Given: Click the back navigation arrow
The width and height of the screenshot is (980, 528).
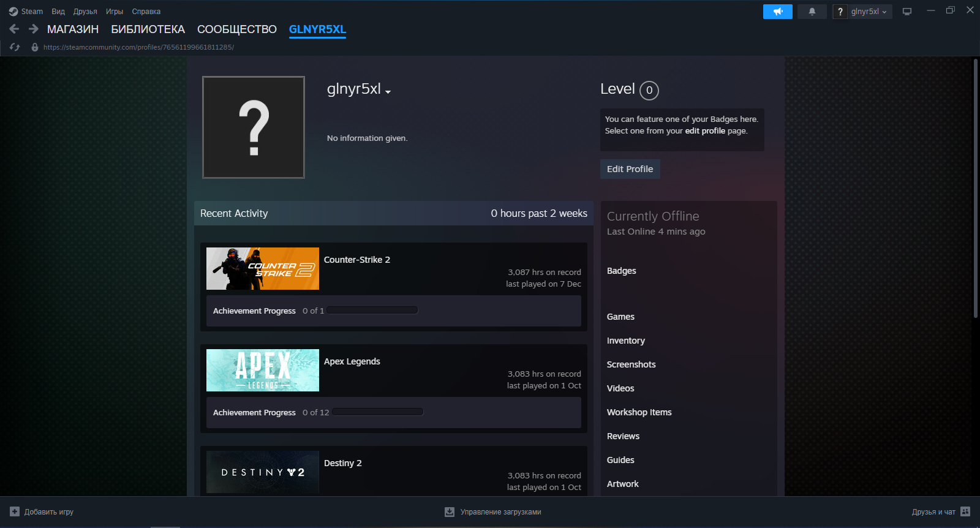Looking at the screenshot, I should pyautogui.click(x=15, y=29).
